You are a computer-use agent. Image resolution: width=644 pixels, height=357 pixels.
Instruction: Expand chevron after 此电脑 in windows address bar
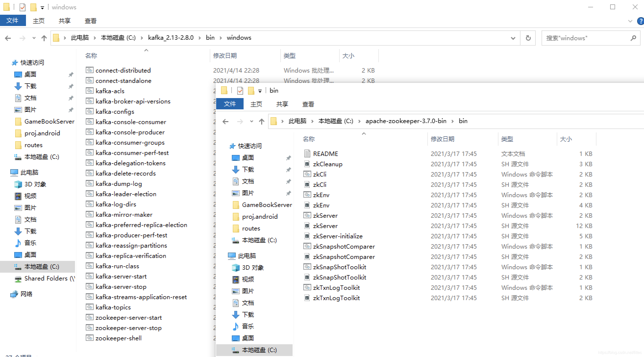coord(95,38)
